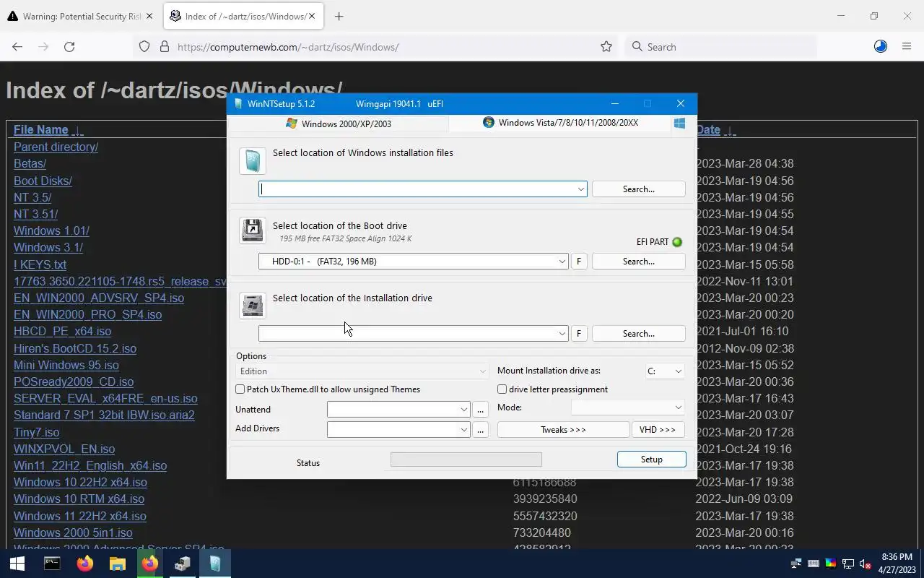Bookmark this page with the star icon

pyautogui.click(x=606, y=47)
